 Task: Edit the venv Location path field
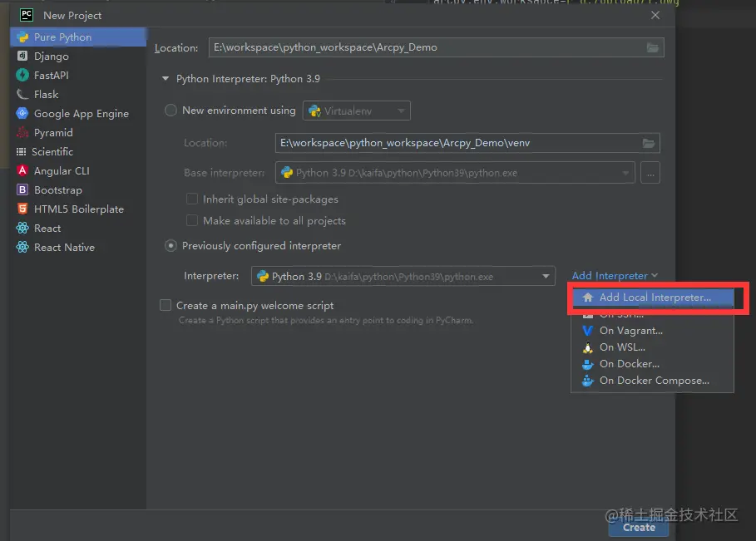coord(467,143)
